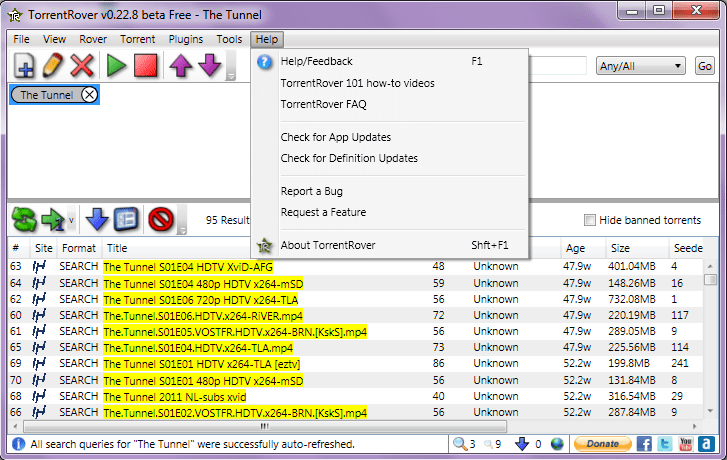Click the blue 'a' icon in status bar

(706, 444)
